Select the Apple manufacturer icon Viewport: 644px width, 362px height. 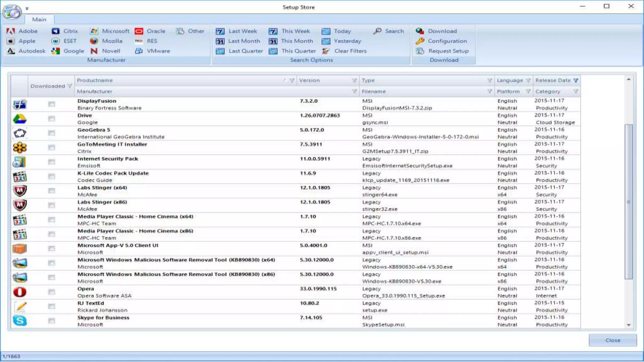pyautogui.click(x=11, y=41)
